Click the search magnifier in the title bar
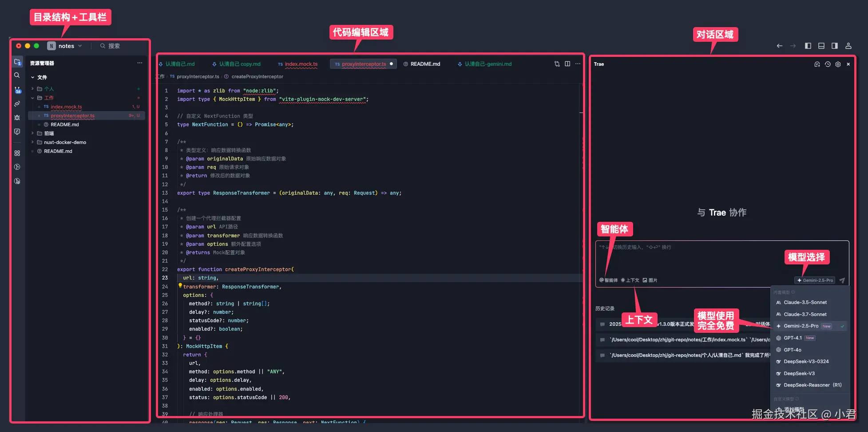The width and height of the screenshot is (868, 432). coord(103,46)
